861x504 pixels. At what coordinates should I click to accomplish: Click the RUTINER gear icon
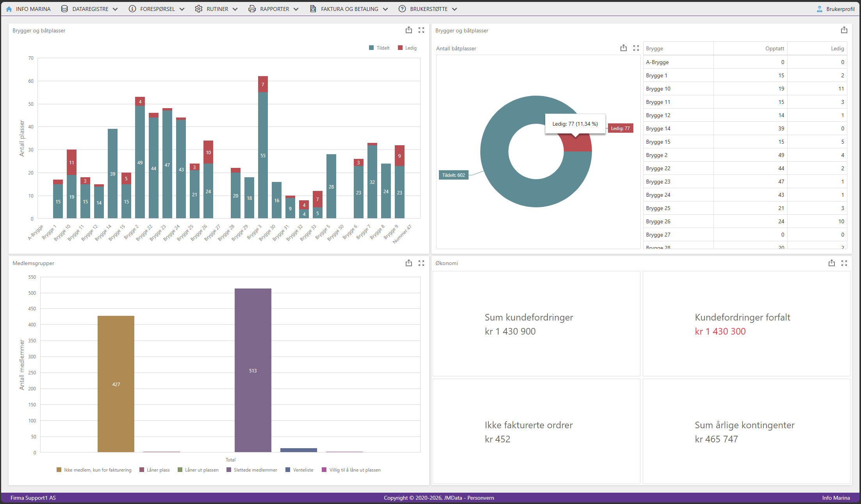(x=199, y=9)
